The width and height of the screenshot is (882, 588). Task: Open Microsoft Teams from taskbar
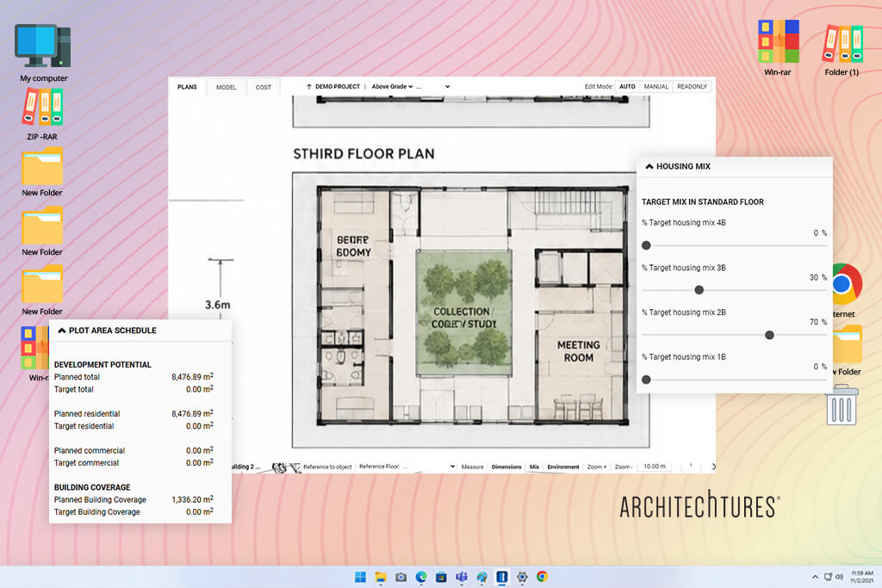coord(462,577)
